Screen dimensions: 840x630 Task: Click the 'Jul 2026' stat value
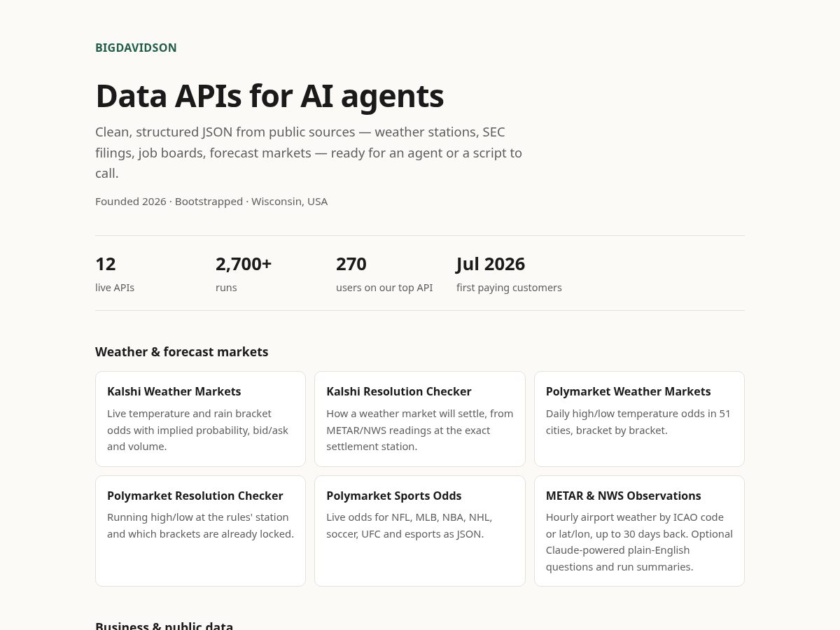point(491,264)
